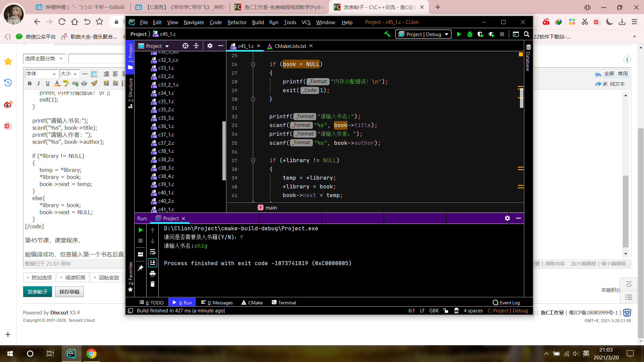
Task: Rerun program in Run panel
Action: point(141,230)
